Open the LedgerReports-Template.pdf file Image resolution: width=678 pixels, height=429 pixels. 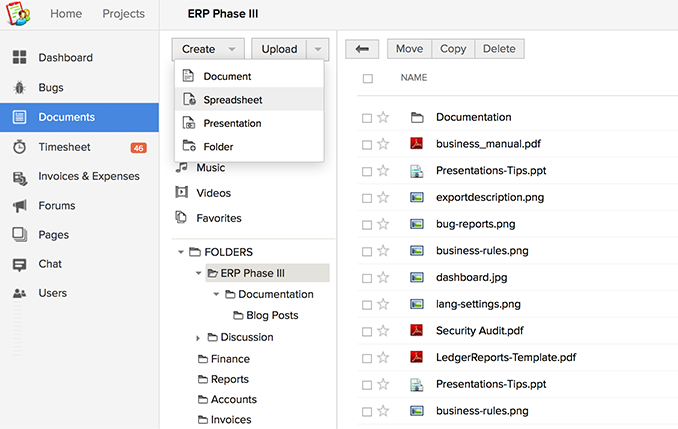(x=506, y=357)
